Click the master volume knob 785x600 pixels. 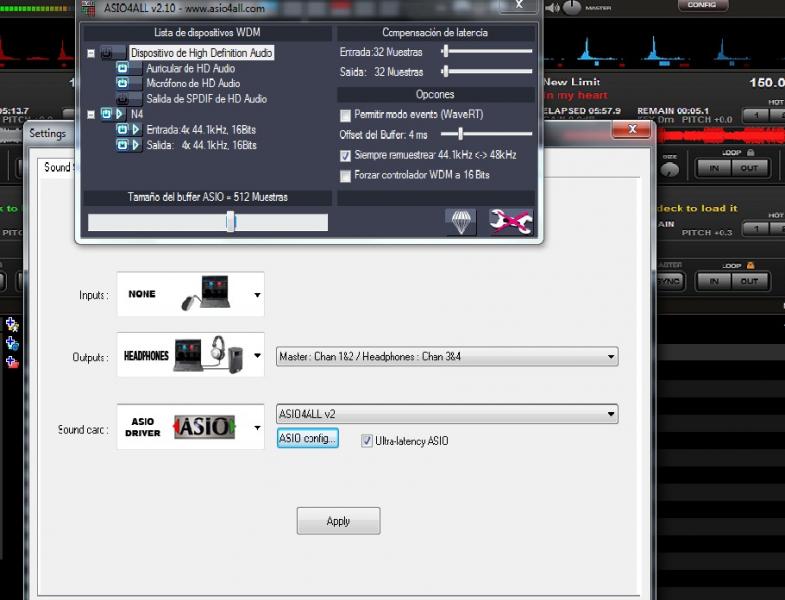click(571, 7)
